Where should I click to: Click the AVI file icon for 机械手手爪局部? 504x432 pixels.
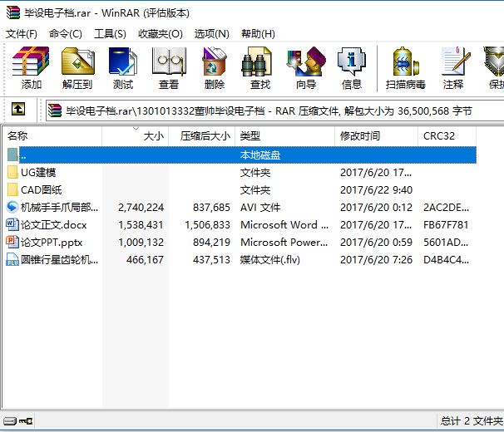[x=12, y=207]
